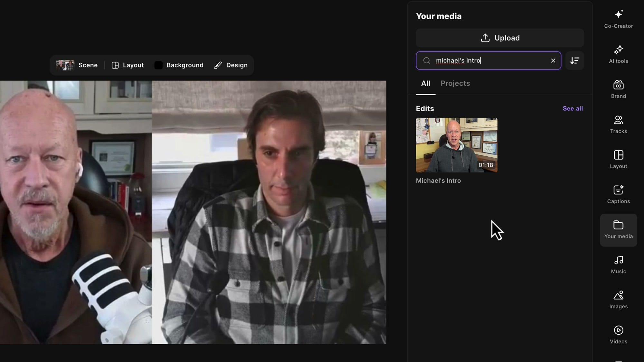The height and width of the screenshot is (362, 644).
Task: Open the sort order options
Action: click(x=574, y=60)
